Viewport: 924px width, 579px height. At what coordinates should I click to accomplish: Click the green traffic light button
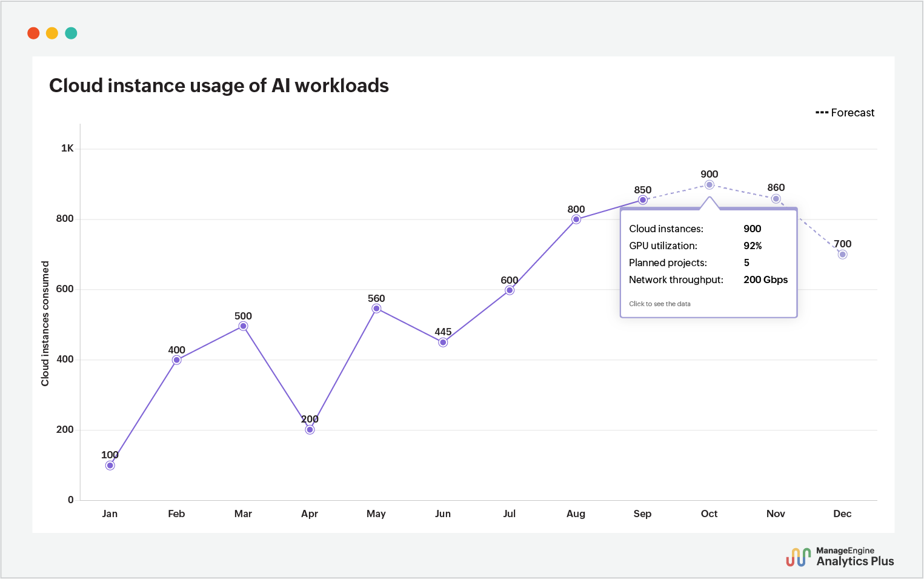point(71,33)
